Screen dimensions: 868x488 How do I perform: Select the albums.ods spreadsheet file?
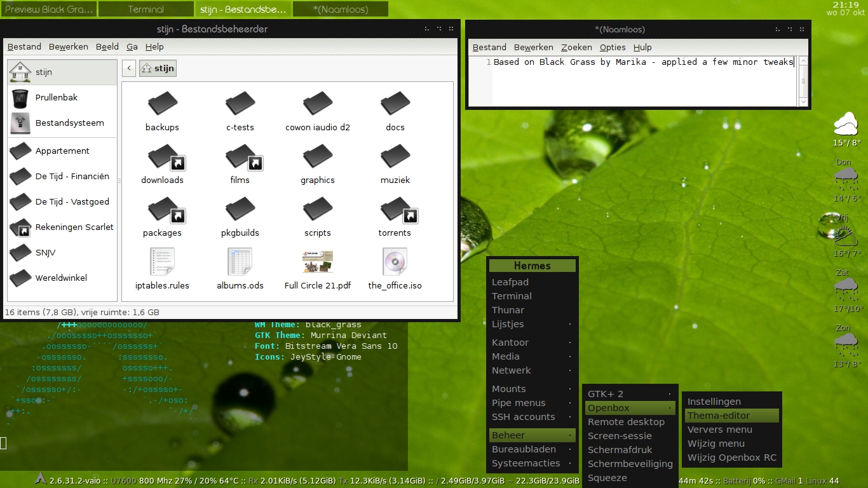click(x=240, y=262)
